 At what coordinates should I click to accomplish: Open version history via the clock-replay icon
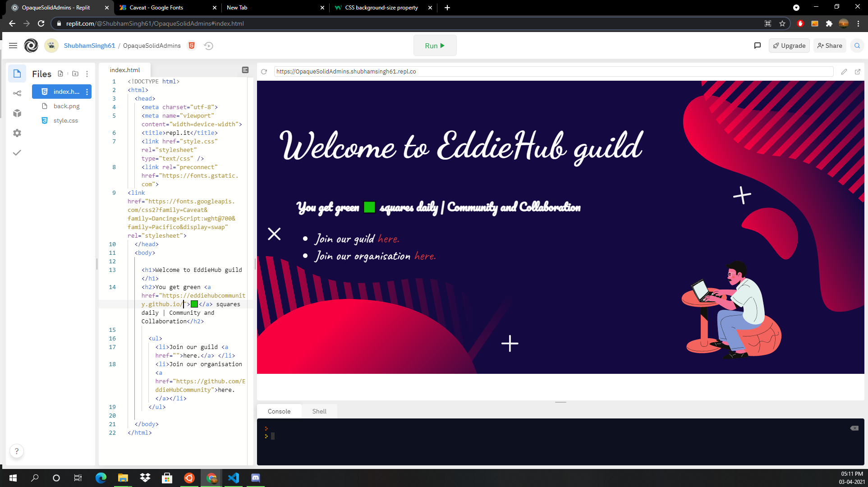208,46
